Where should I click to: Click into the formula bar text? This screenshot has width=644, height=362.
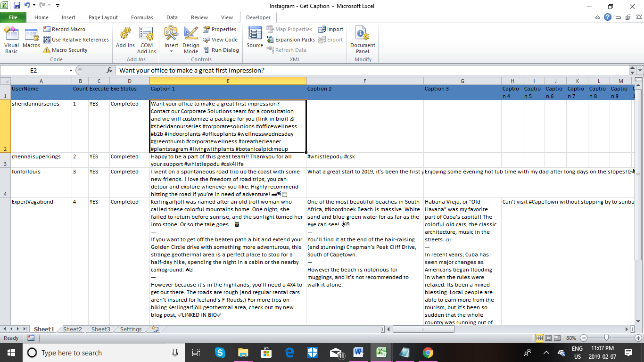pos(372,70)
